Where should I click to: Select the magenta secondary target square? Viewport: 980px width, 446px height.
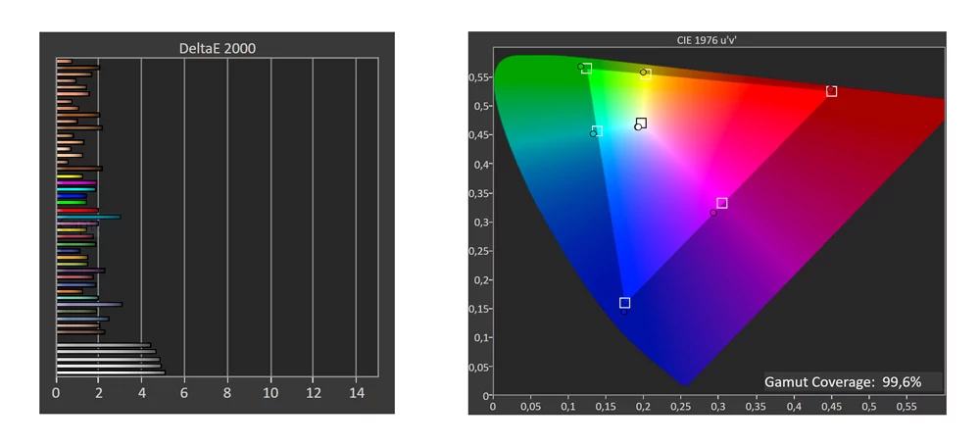722,203
